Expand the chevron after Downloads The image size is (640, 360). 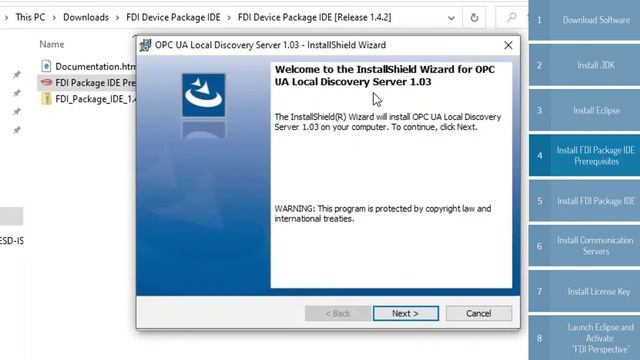117,18
